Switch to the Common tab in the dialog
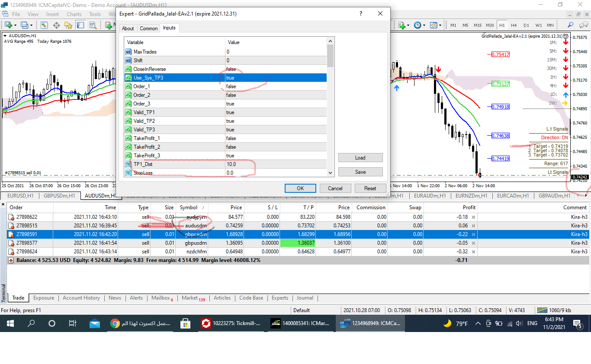The width and height of the screenshot is (591, 364). pos(149,28)
